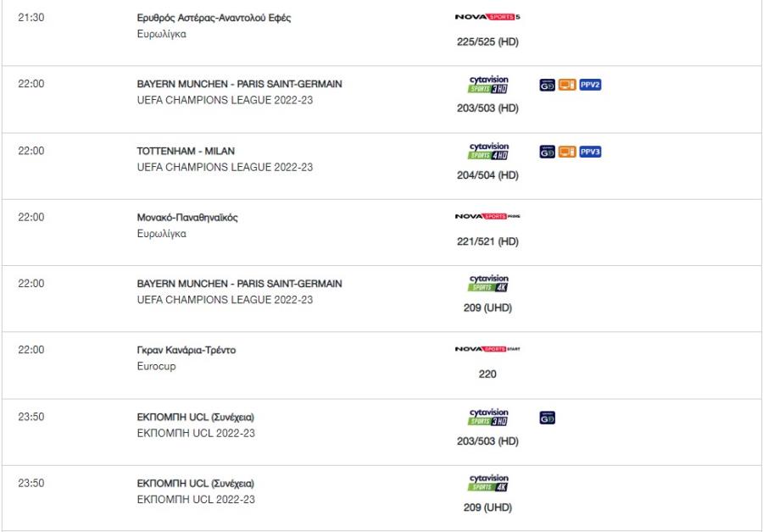This screenshot has height=532, width=763.
Task: Click the orange TV icon for Tottenham-Milan
Action: point(567,152)
